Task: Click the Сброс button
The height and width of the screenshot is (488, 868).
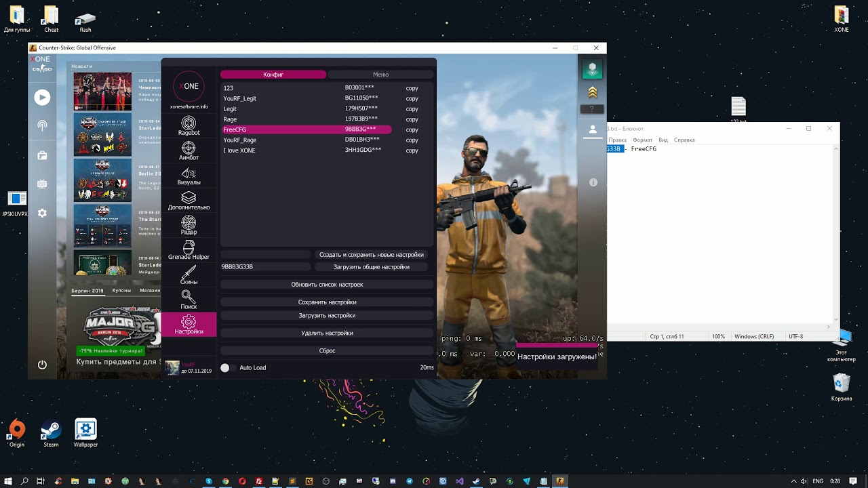Action: 327,350
